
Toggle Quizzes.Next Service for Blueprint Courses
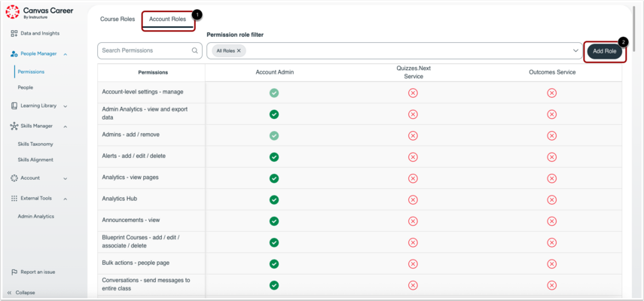point(413,242)
